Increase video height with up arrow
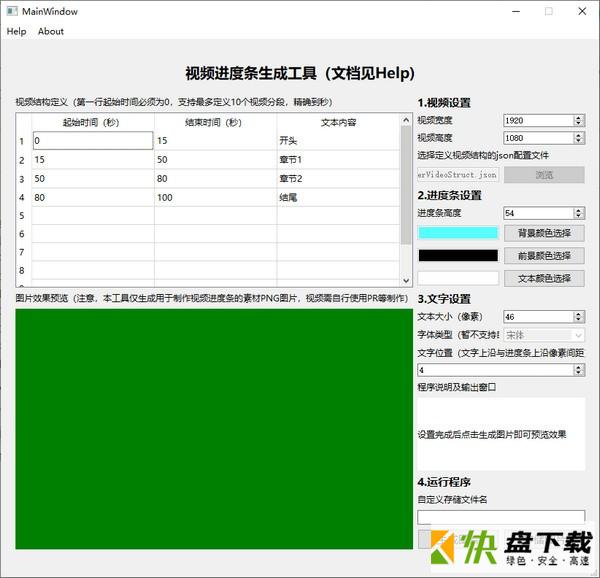This screenshot has width=600, height=578. click(x=579, y=135)
